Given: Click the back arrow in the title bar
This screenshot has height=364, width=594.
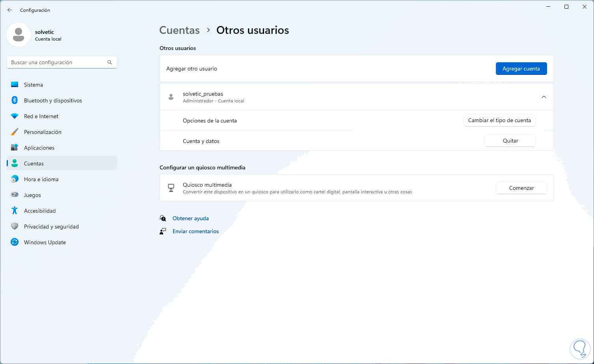Looking at the screenshot, I should 10,10.
